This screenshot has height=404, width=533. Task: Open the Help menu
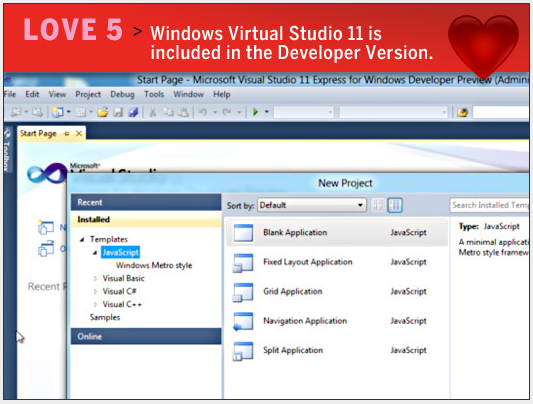point(222,94)
